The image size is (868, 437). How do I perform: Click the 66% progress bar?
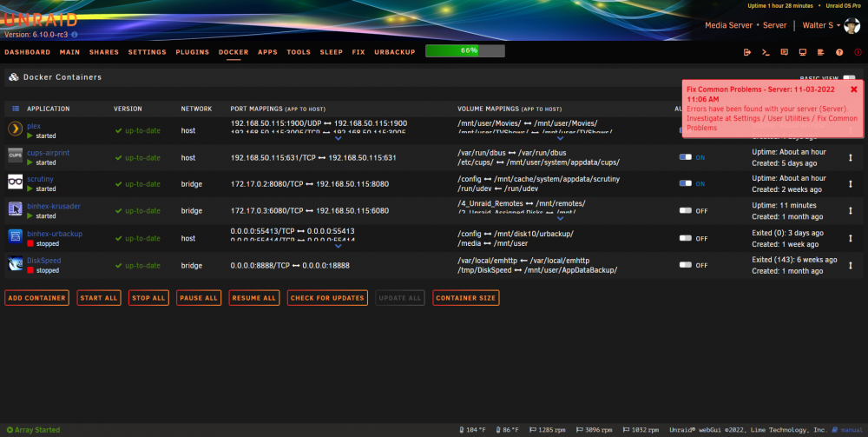point(465,51)
